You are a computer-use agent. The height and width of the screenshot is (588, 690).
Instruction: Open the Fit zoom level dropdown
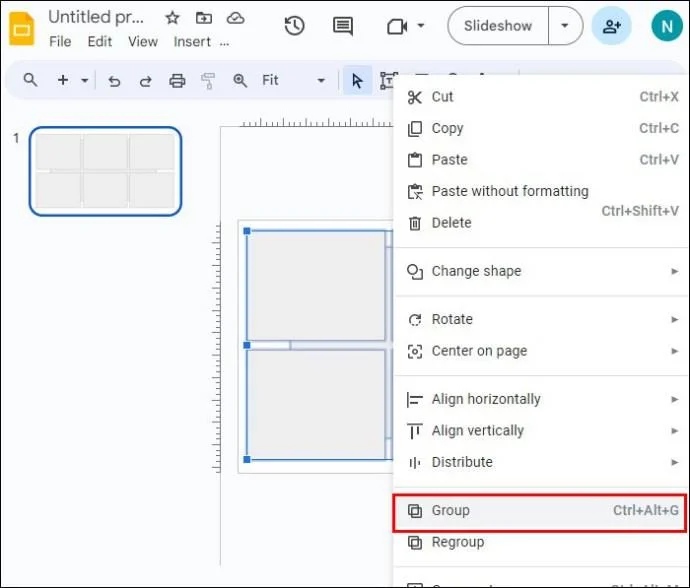pos(293,80)
